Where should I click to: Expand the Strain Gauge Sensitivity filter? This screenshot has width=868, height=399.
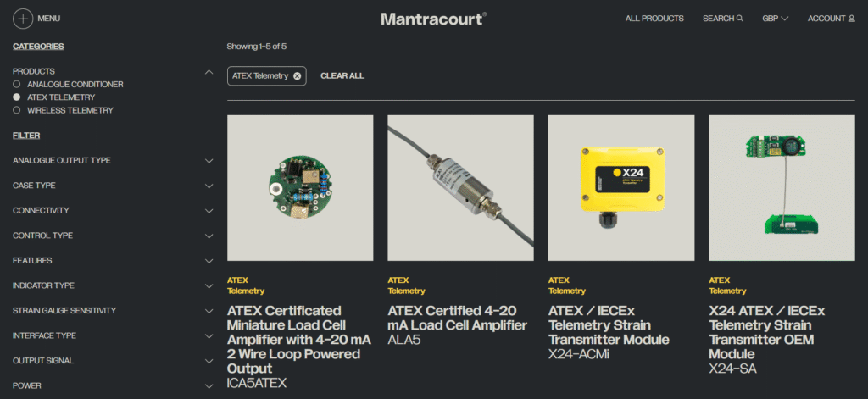[x=209, y=311]
